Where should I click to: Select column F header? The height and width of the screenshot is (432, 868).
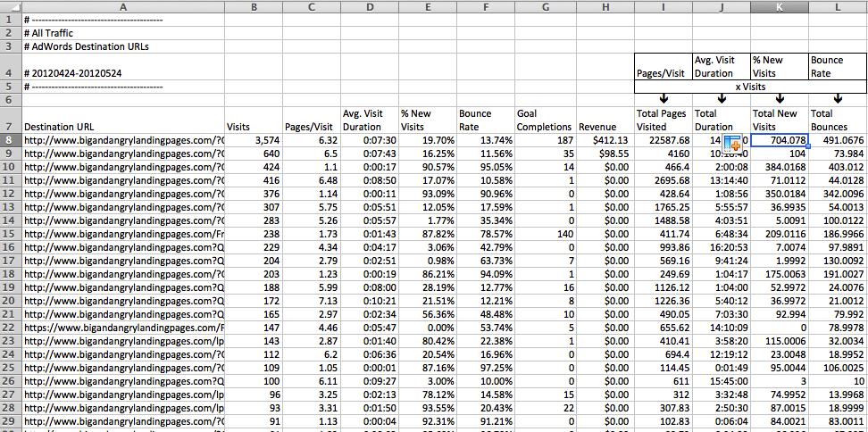(x=486, y=6)
